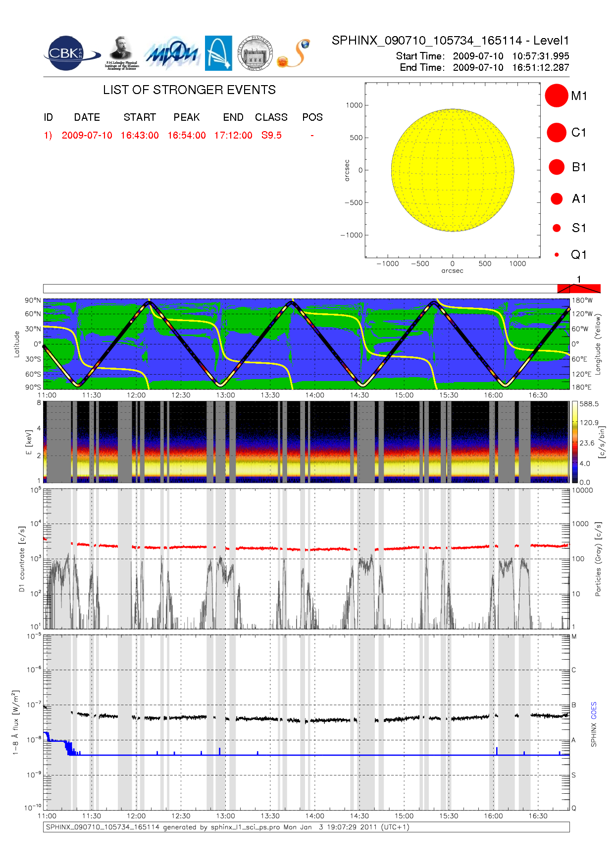Screen dimensions: 614x868
Task: Click the S9.5 class value in event list
Action: pos(271,136)
